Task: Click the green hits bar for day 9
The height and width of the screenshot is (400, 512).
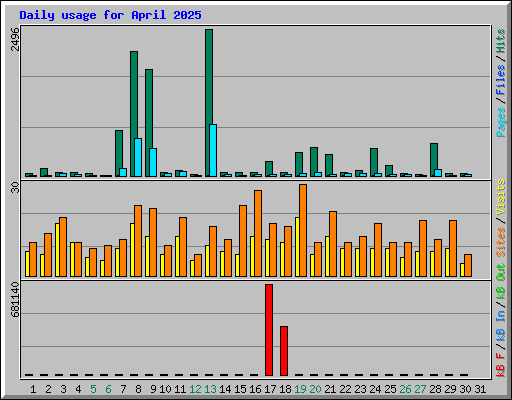Action: pyautogui.click(x=148, y=123)
